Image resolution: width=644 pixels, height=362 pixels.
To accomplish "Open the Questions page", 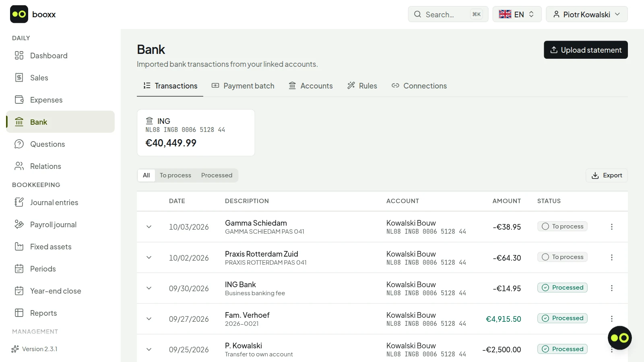I will point(60,144).
